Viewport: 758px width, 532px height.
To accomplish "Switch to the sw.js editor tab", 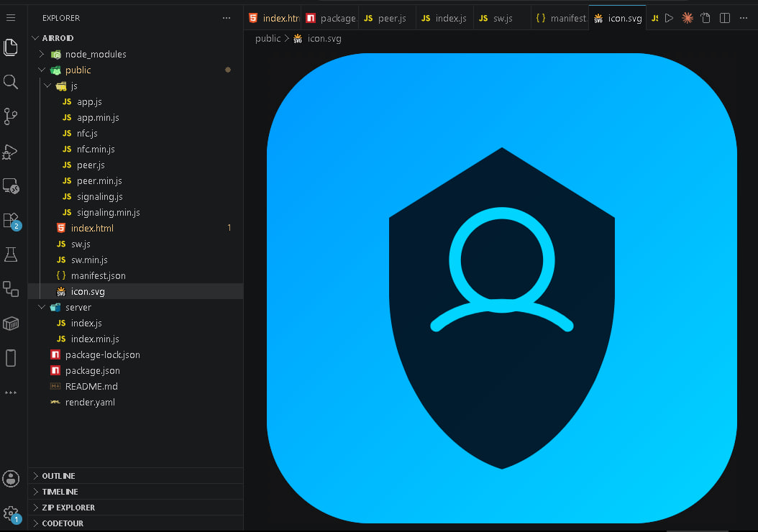I will (503, 19).
